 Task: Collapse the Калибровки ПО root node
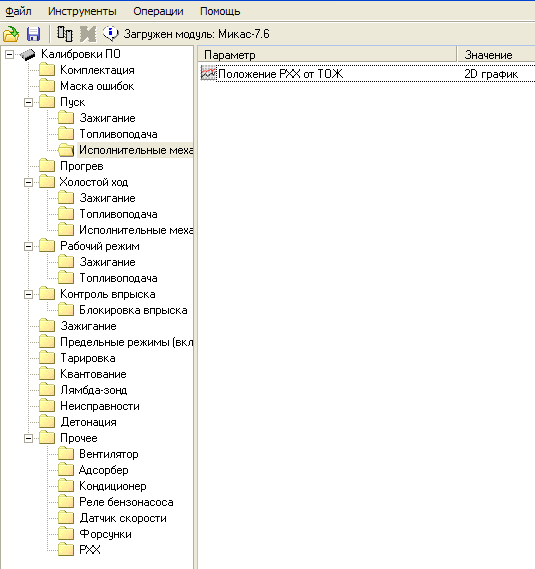9,54
